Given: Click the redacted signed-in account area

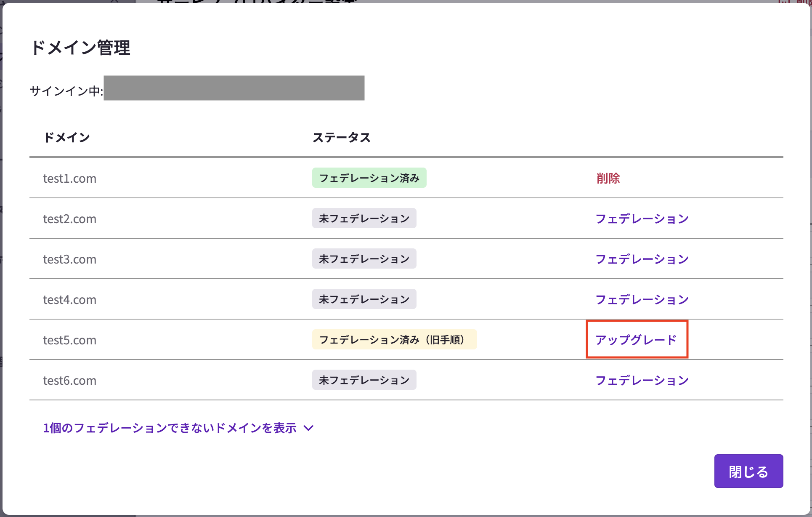Looking at the screenshot, I should (234, 88).
